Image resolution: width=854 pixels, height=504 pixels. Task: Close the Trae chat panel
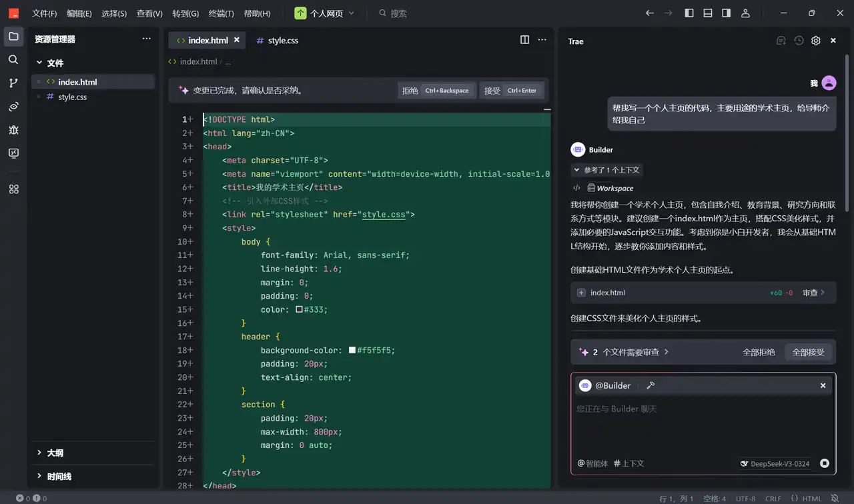(x=833, y=41)
